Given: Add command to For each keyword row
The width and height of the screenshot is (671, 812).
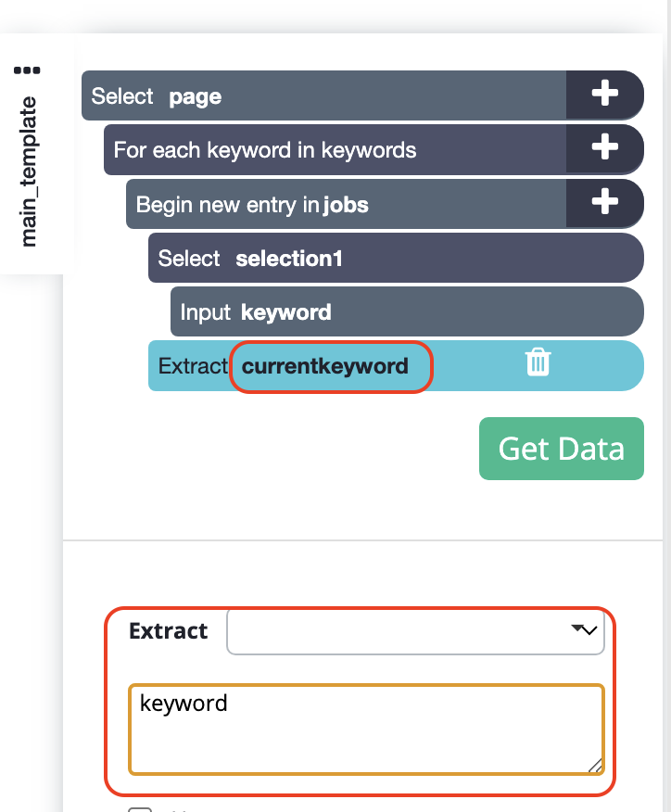Looking at the screenshot, I should tap(604, 148).
